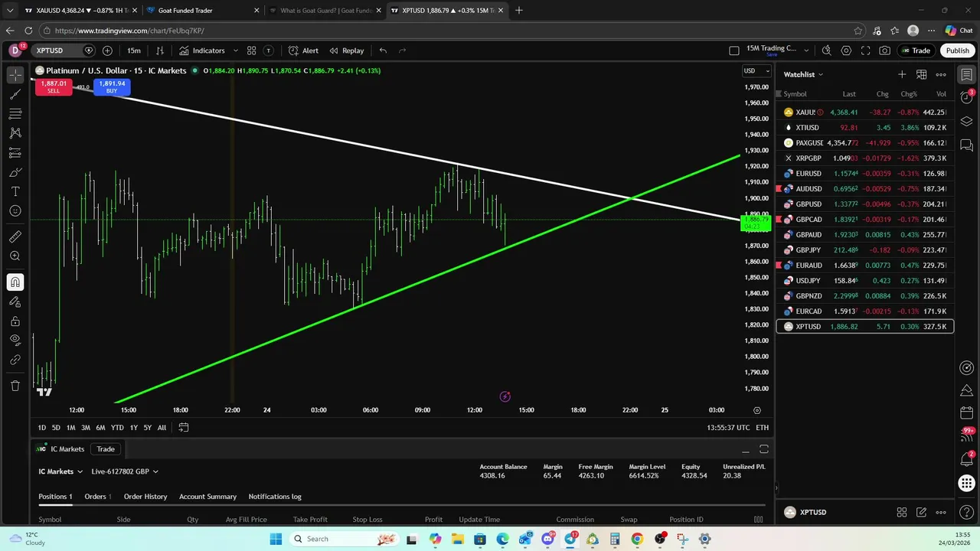Open the patterns drawing tool
Screen dimensions: 980x551
pos(15,133)
